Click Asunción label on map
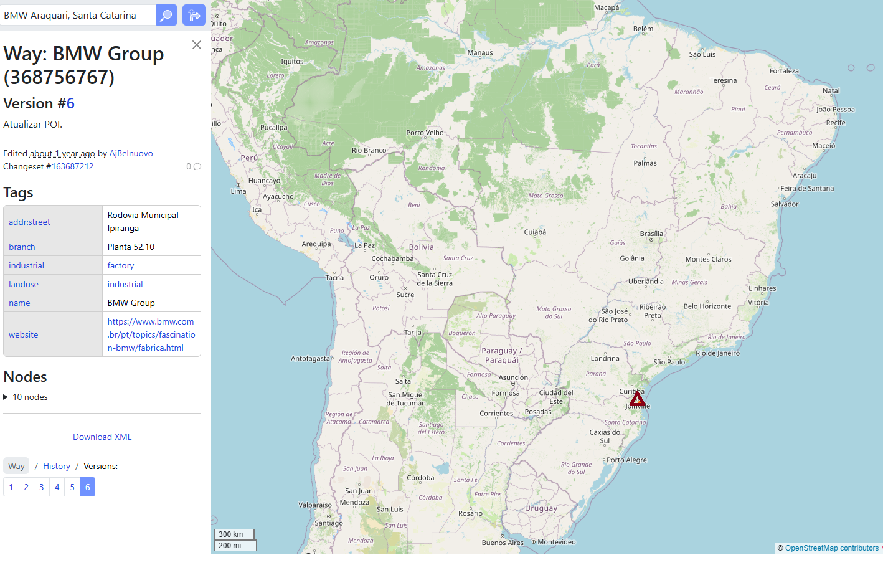Image resolution: width=883 pixels, height=588 pixels. [x=513, y=377]
